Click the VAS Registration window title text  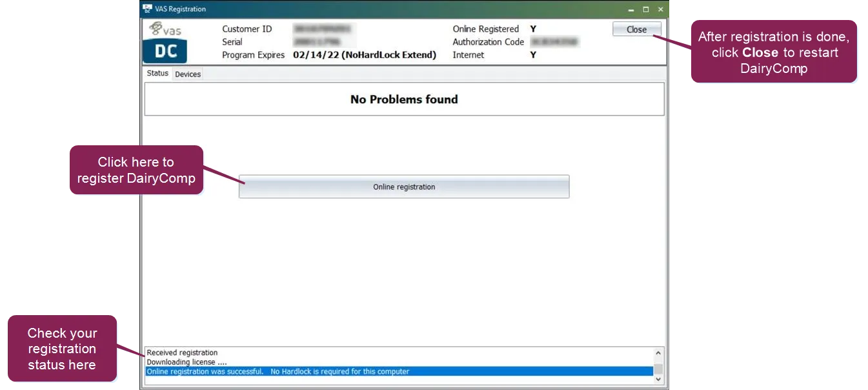181,9
